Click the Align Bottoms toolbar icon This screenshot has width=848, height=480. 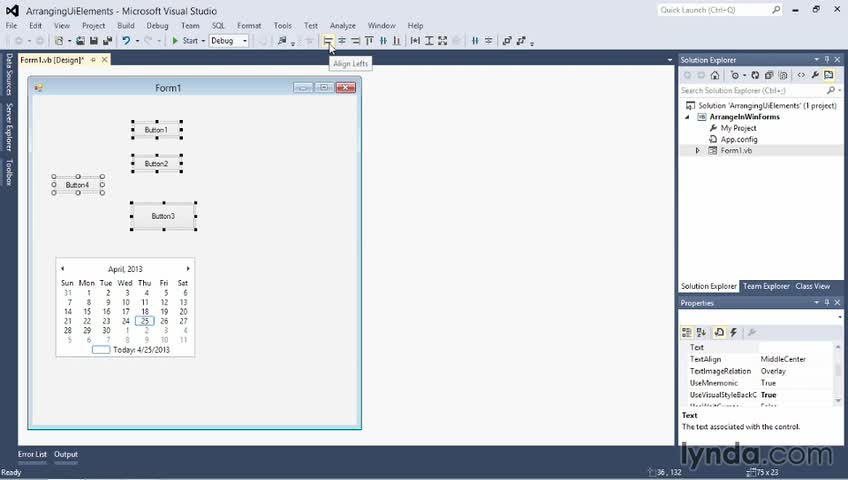(396, 41)
